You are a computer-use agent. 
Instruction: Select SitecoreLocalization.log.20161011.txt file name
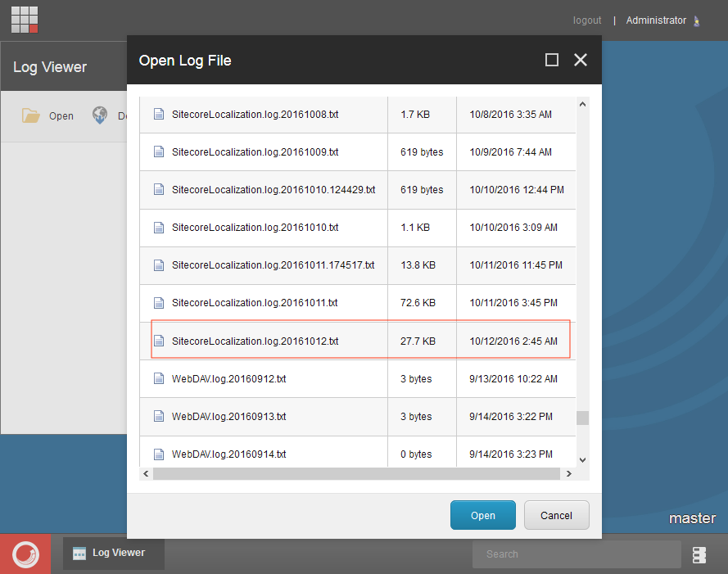(x=255, y=303)
